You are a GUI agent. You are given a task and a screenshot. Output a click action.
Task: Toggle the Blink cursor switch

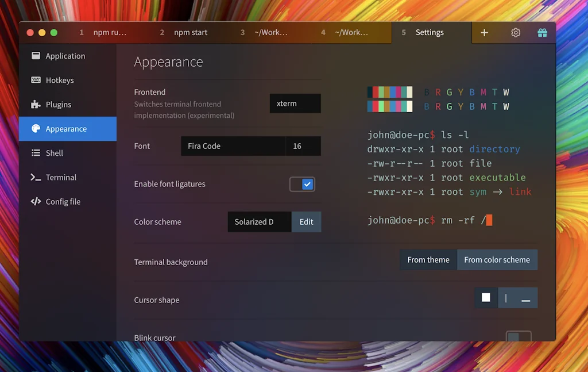pyautogui.click(x=518, y=337)
